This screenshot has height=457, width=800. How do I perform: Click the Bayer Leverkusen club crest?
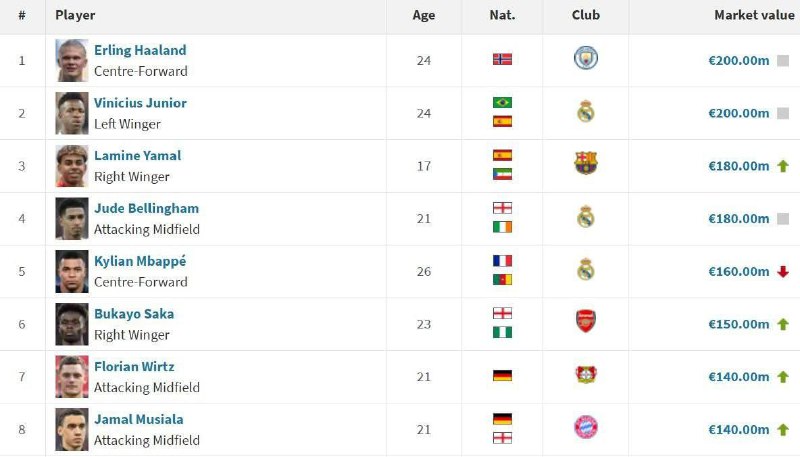tap(586, 375)
